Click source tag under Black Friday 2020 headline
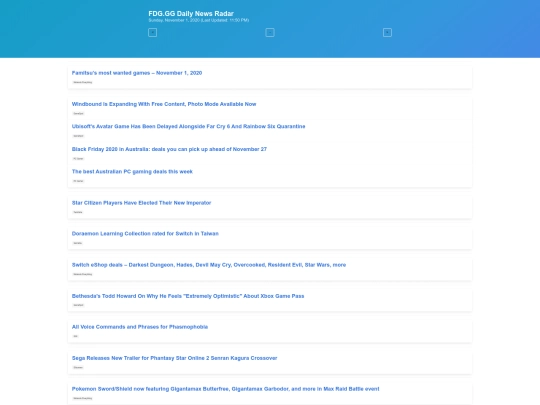The height and width of the screenshot is (405, 540). tap(79, 159)
